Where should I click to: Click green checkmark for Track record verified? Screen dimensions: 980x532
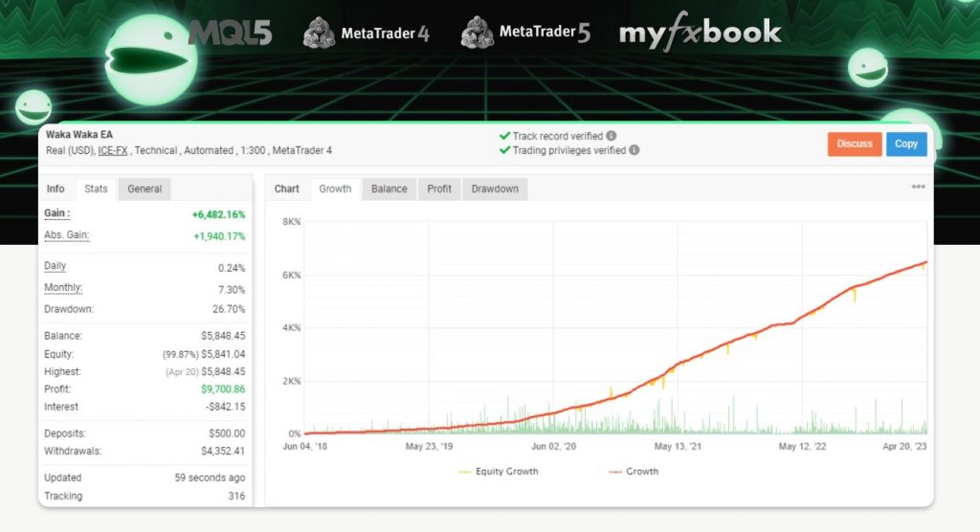(x=505, y=136)
